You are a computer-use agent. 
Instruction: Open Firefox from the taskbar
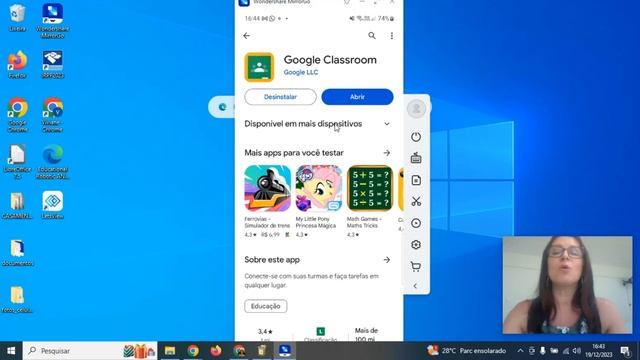click(x=216, y=351)
